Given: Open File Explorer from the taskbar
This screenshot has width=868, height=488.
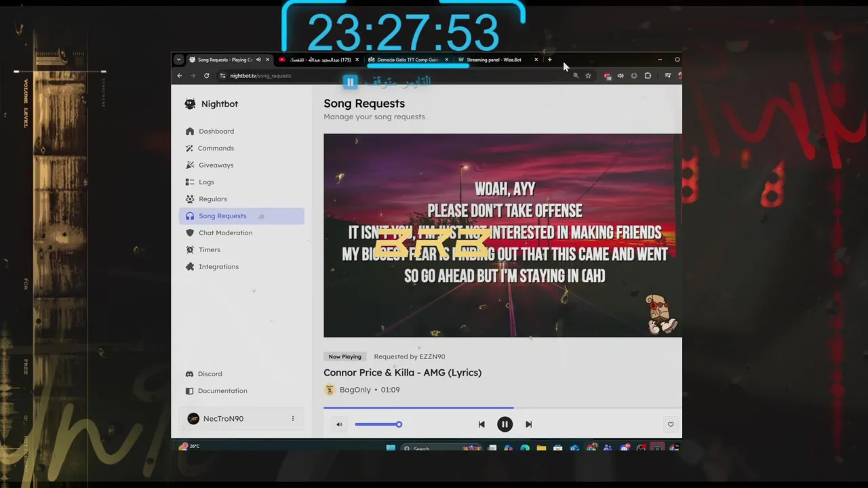Looking at the screenshot, I should [x=541, y=448].
